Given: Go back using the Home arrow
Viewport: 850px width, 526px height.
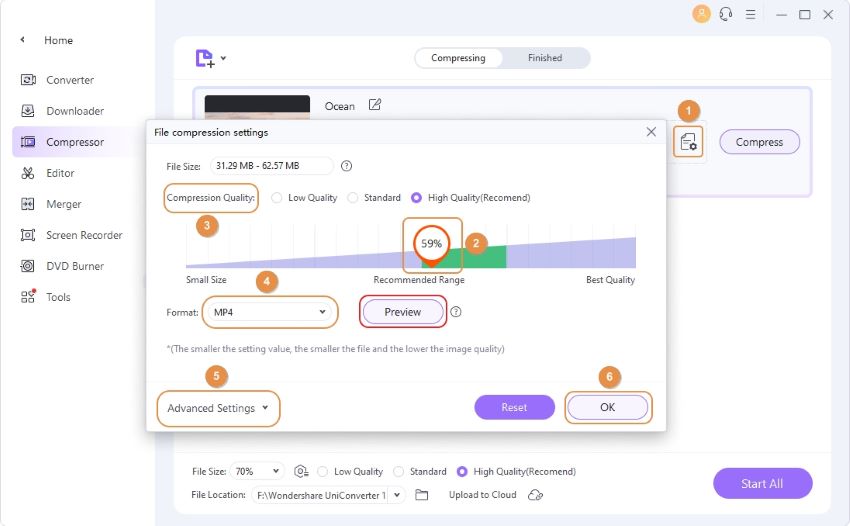Looking at the screenshot, I should coord(22,40).
